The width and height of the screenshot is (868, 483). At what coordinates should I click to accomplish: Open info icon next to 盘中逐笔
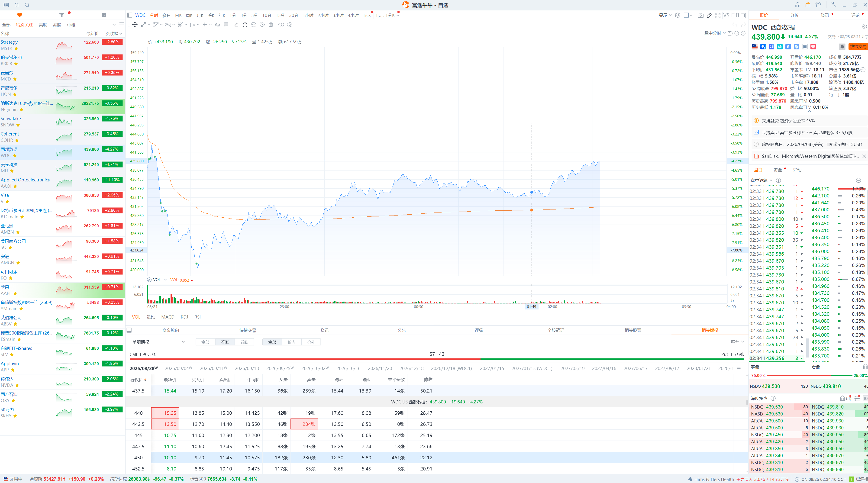point(778,180)
